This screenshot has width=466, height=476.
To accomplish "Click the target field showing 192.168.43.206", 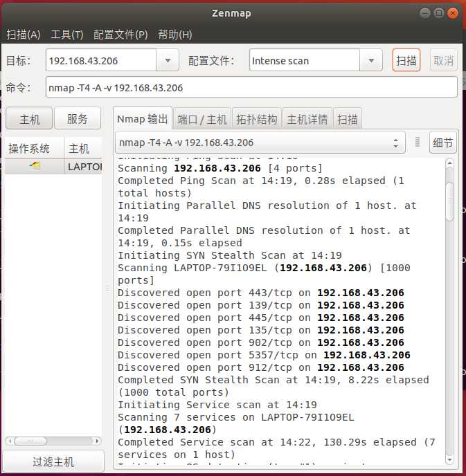I will [x=101, y=60].
